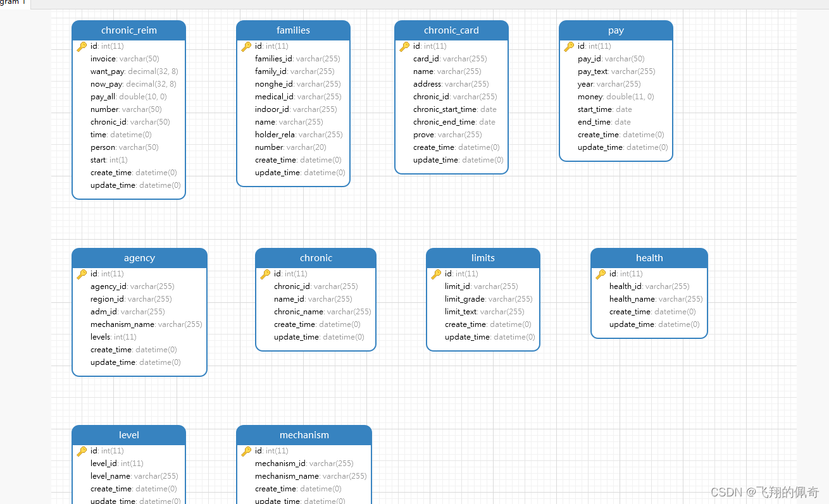Click the limit_text field
The image size is (829, 504).
pos(485,312)
